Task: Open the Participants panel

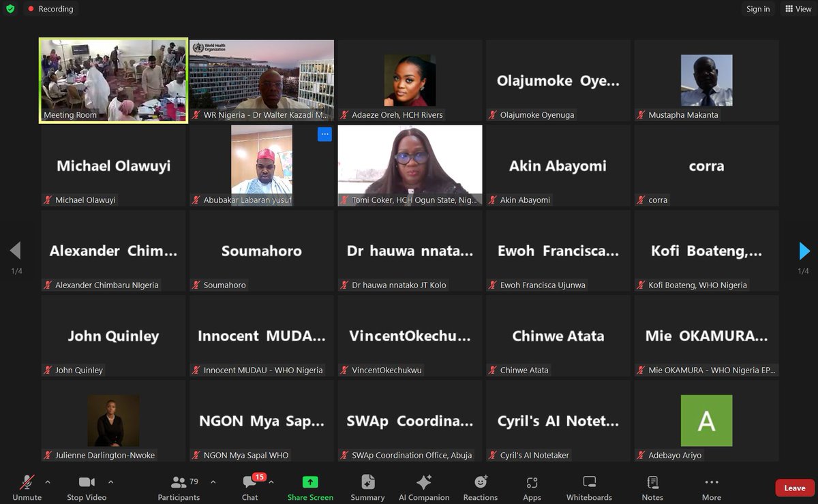Action: (x=179, y=487)
